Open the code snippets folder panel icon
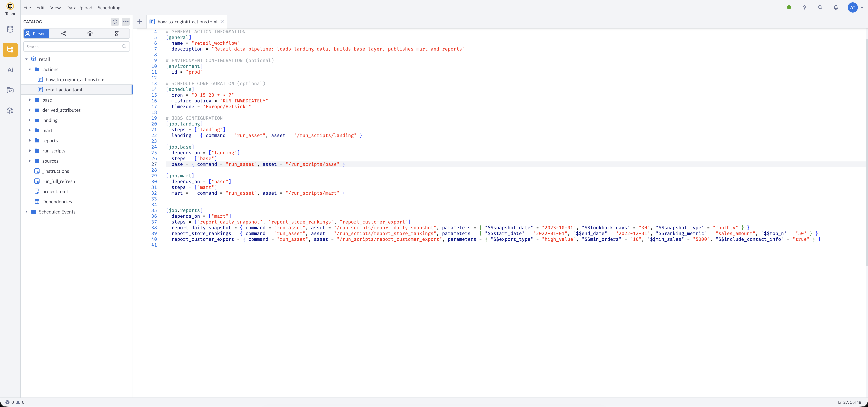 10,90
